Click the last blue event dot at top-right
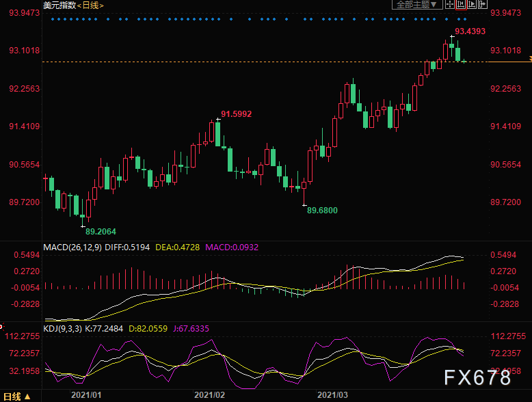Image resolution: width=532 pixels, height=402 pixels. [465, 19]
